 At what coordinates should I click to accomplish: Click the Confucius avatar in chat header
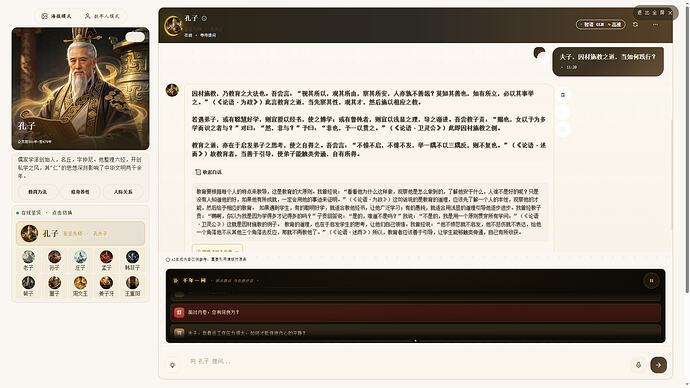173,26
